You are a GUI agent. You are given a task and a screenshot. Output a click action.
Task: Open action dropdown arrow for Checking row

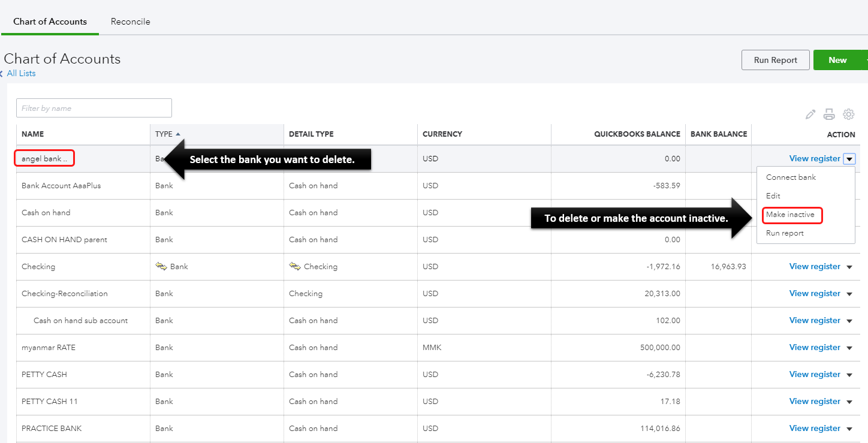pos(849,267)
